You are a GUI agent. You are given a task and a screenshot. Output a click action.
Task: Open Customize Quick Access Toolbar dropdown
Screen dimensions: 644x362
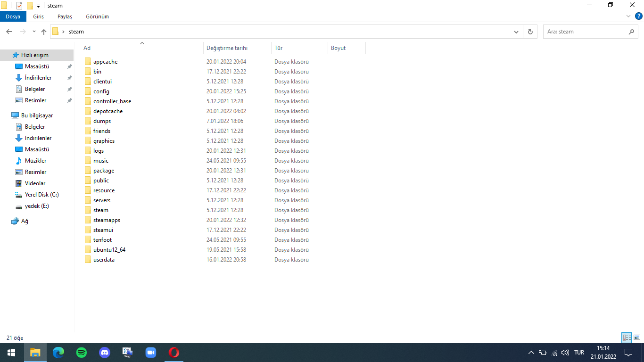click(38, 6)
